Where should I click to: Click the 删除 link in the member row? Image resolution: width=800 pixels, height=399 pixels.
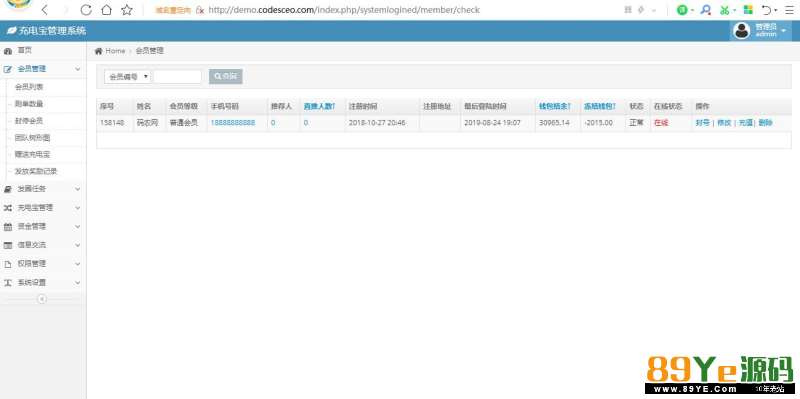pos(765,123)
